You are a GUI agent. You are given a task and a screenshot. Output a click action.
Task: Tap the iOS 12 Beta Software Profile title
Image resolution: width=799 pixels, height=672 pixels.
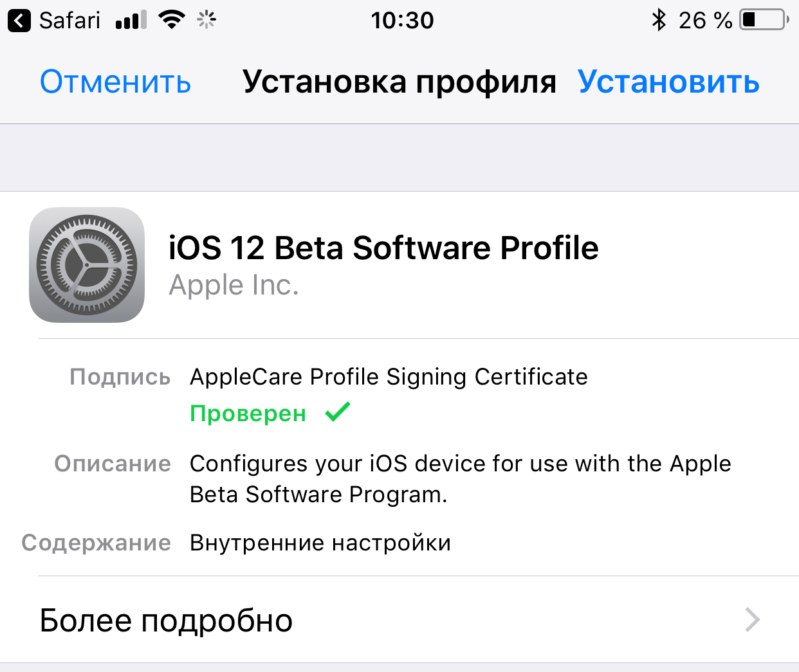click(x=383, y=248)
